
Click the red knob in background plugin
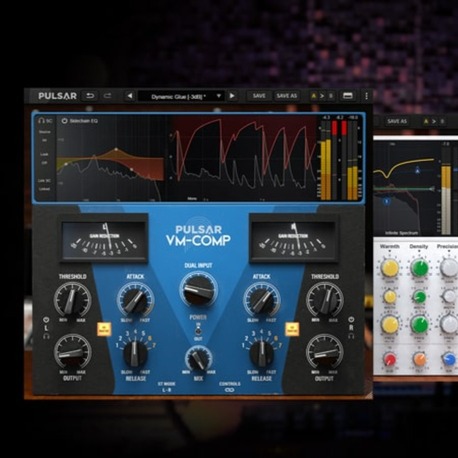[389, 360]
